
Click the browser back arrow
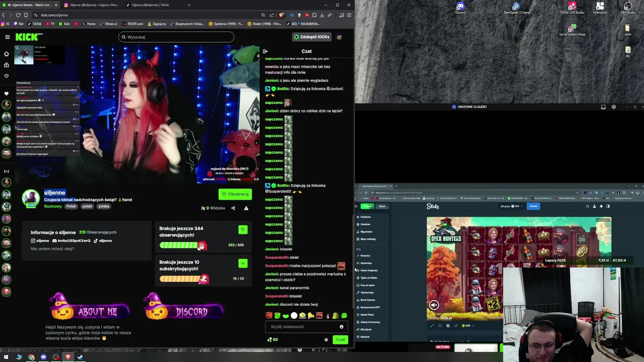4,15
